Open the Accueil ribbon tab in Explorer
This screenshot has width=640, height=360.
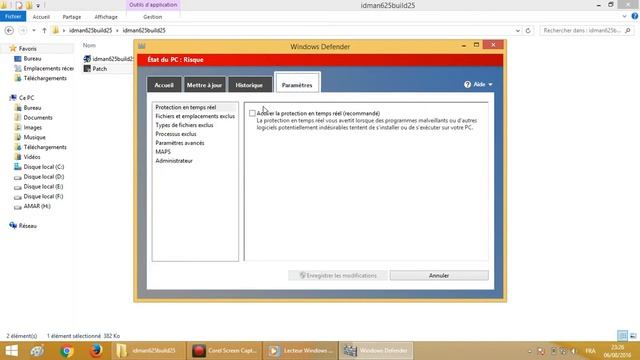pos(41,17)
